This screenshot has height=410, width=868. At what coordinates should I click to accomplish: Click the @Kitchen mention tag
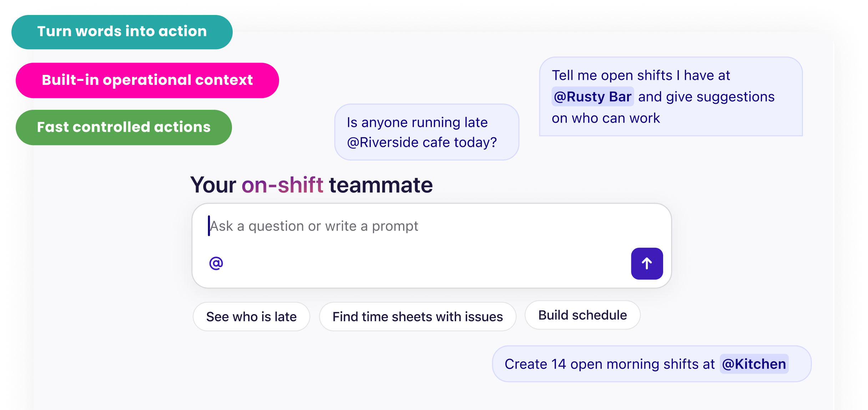pyautogui.click(x=754, y=364)
